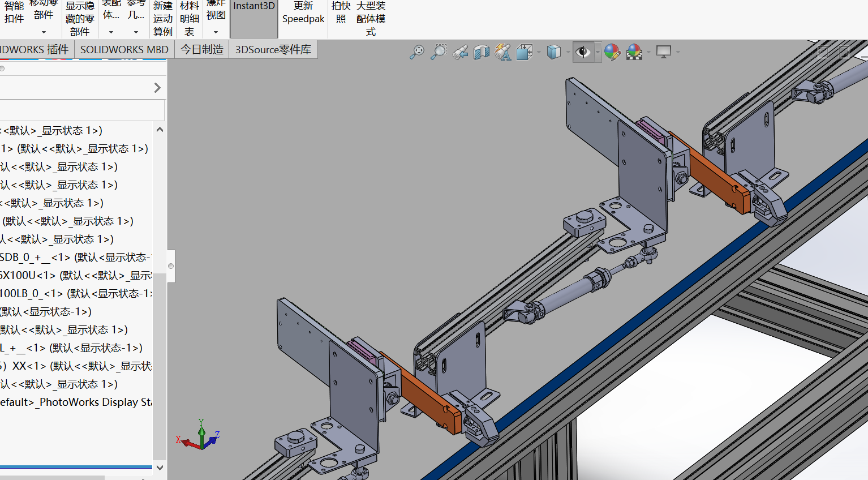868x480 pixels.
Task: Open the SOLIDWORKS MBD tab
Action: click(124, 50)
